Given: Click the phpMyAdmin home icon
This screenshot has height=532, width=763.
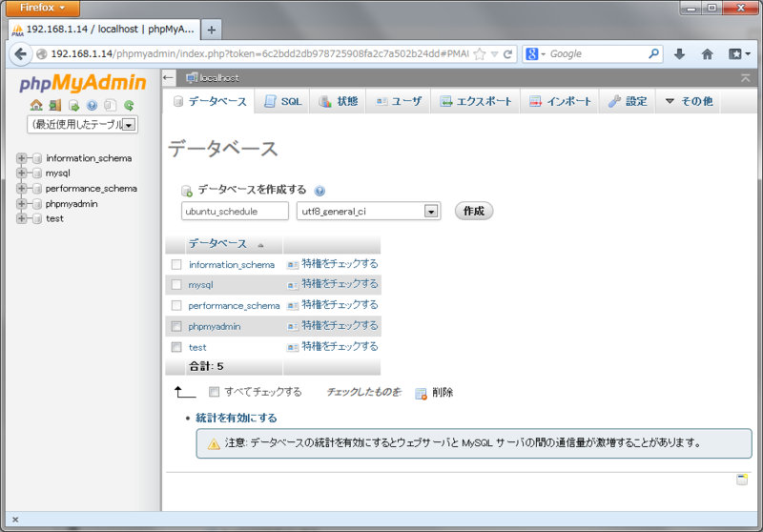Looking at the screenshot, I should point(36,105).
